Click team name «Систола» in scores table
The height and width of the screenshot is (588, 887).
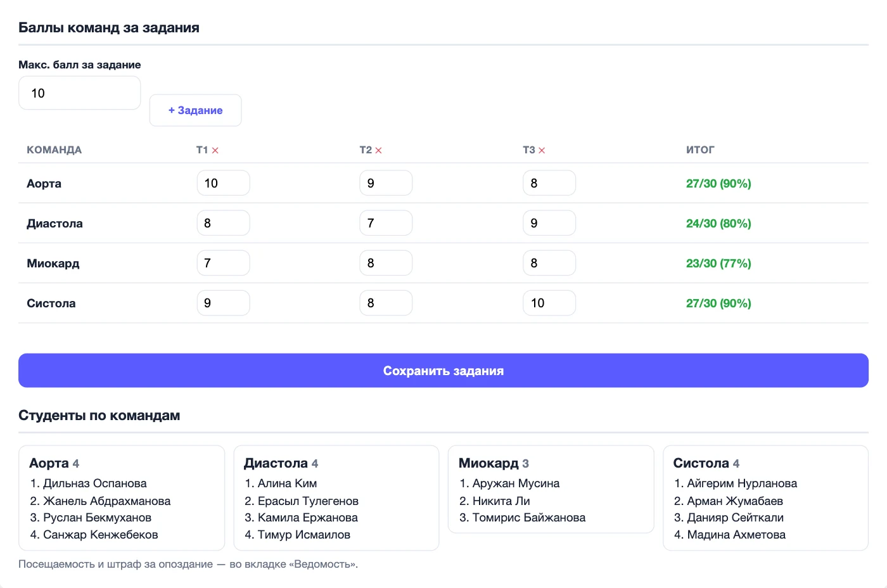click(51, 304)
